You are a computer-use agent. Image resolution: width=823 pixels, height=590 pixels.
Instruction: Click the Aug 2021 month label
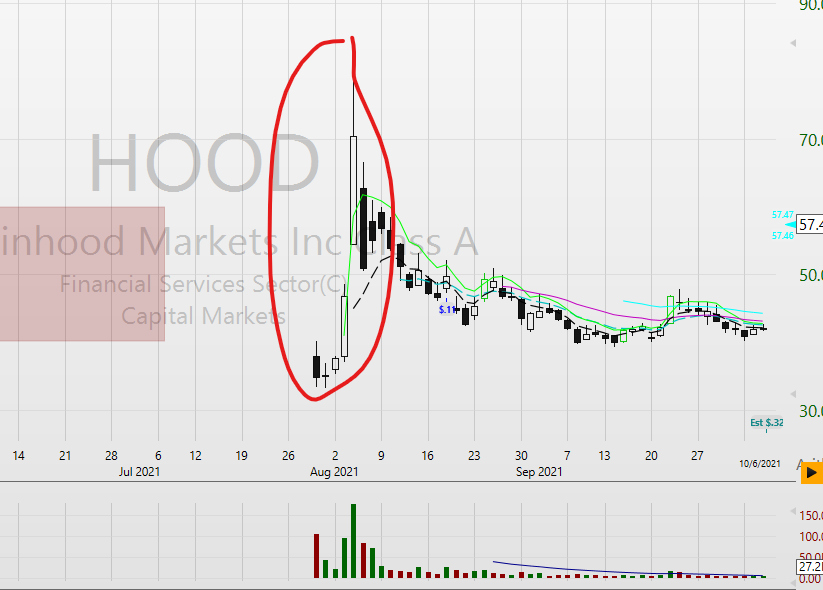[334, 471]
